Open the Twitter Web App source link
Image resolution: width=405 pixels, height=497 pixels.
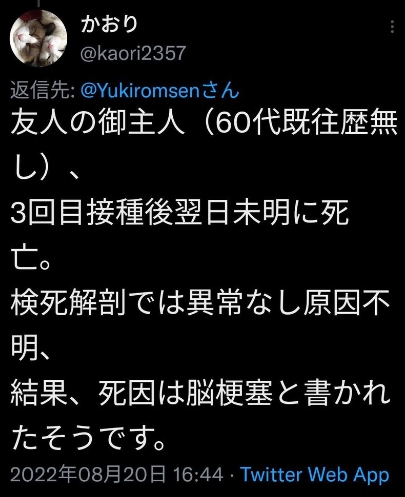click(315, 474)
